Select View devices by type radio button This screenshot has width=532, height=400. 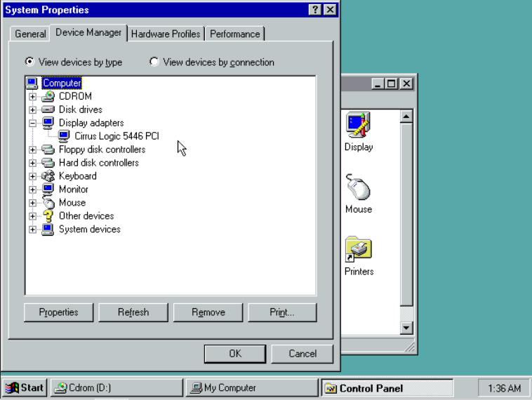[x=29, y=62]
